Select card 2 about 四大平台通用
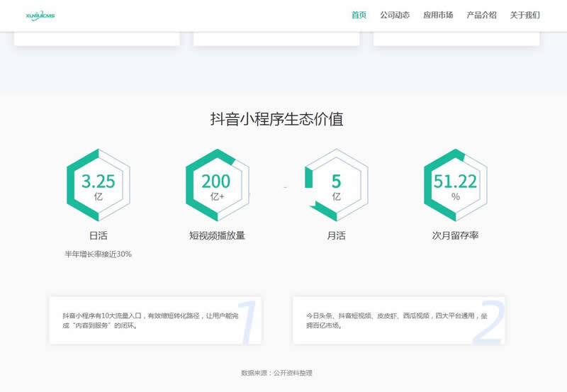This screenshot has height=392, width=567. tap(398, 320)
